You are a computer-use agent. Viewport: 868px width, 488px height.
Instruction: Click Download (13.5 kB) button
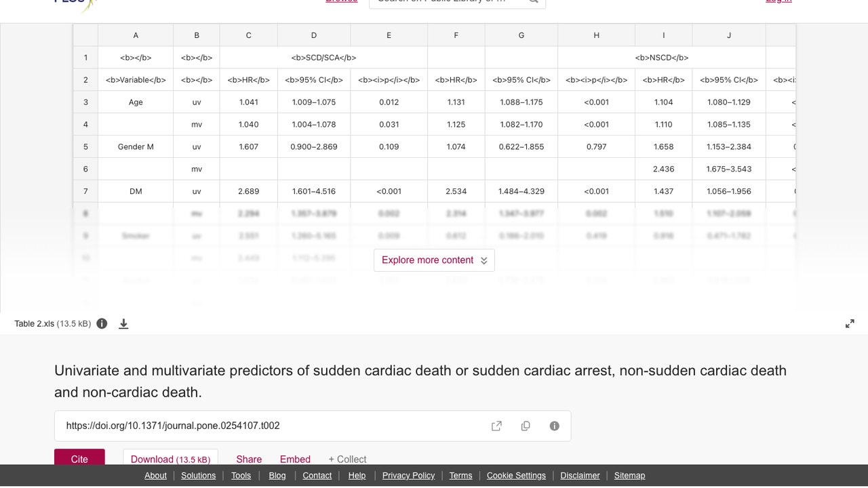click(170, 457)
